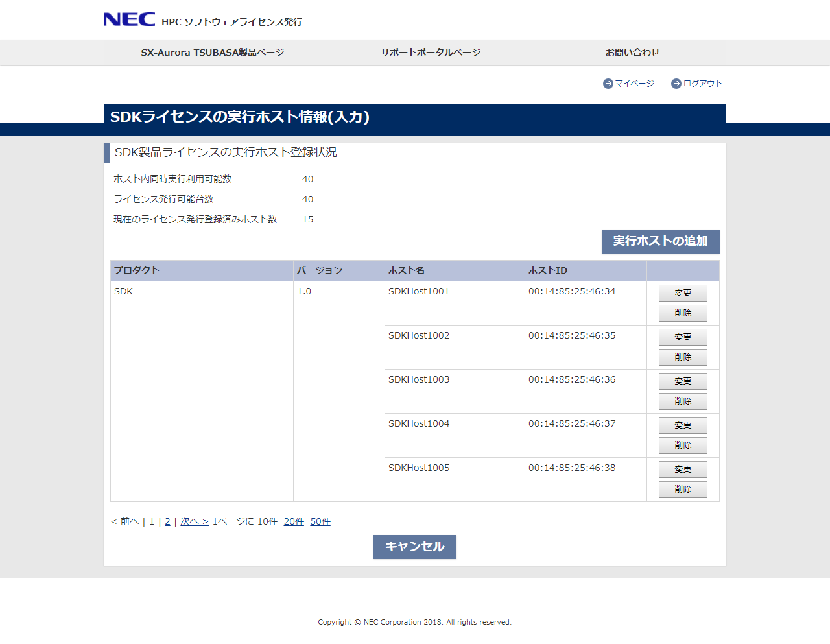The image size is (830, 644).
Task: Go to page 2 link
Action: (x=167, y=521)
